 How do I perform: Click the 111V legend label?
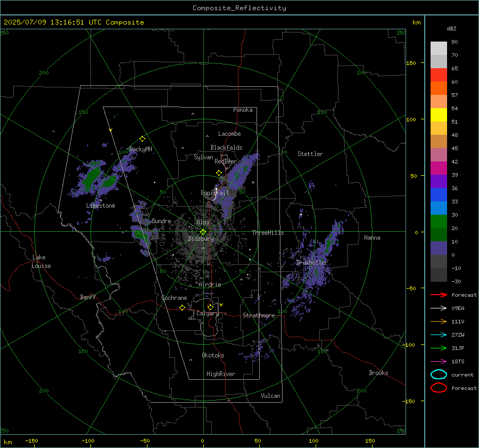click(x=458, y=321)
